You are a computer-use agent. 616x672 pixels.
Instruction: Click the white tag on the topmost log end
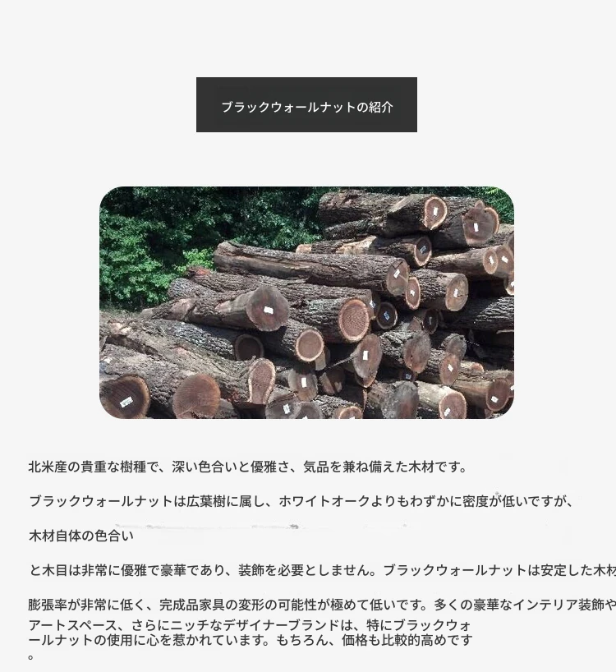pyautogui.click(x=434, y=213)
